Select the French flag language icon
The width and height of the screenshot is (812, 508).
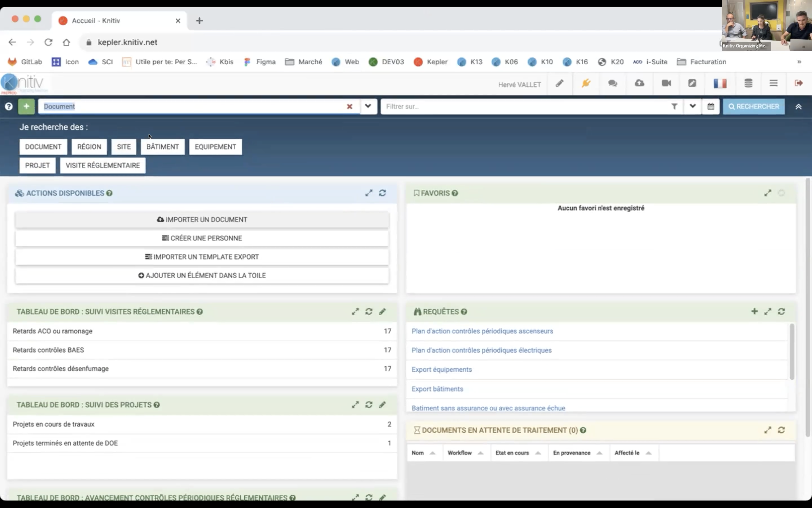click(x=720, y=83)
